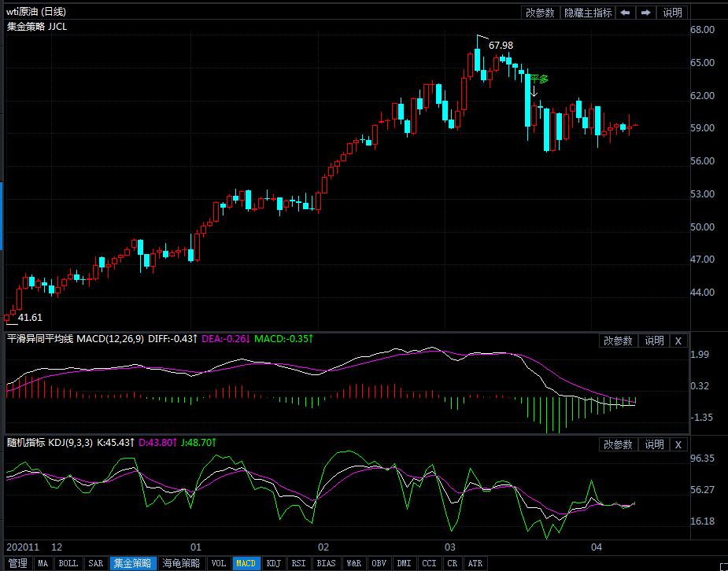Select the VOL indicator tab
728x571 pixels.
(219, 563)
